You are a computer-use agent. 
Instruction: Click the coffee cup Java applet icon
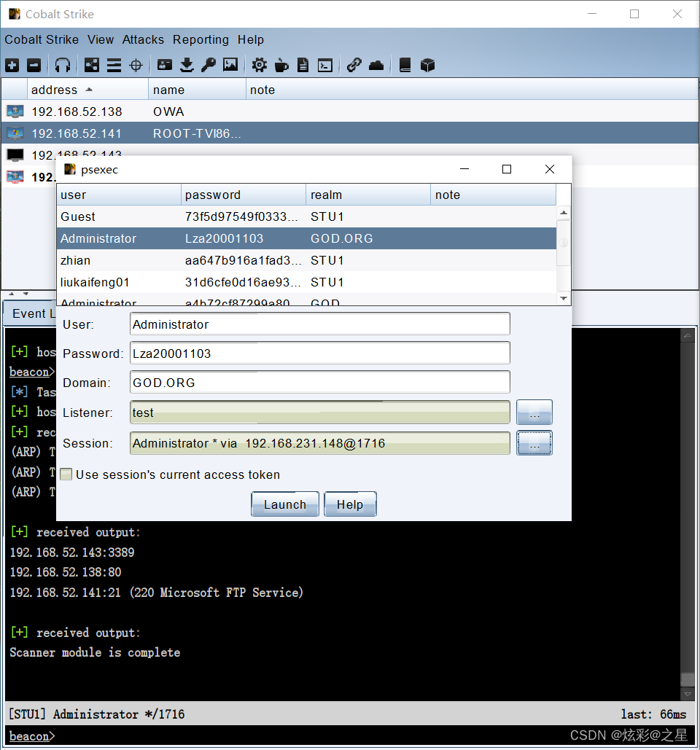click(x=281, y=65)
